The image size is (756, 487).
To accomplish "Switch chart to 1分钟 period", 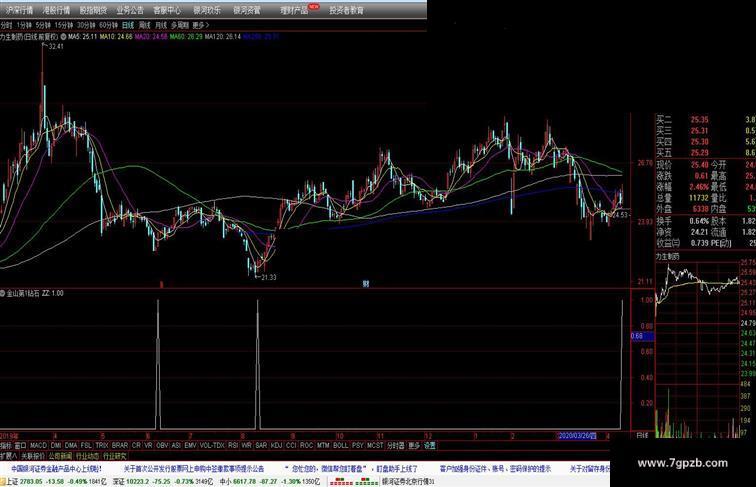I will (x=24, y=25).
